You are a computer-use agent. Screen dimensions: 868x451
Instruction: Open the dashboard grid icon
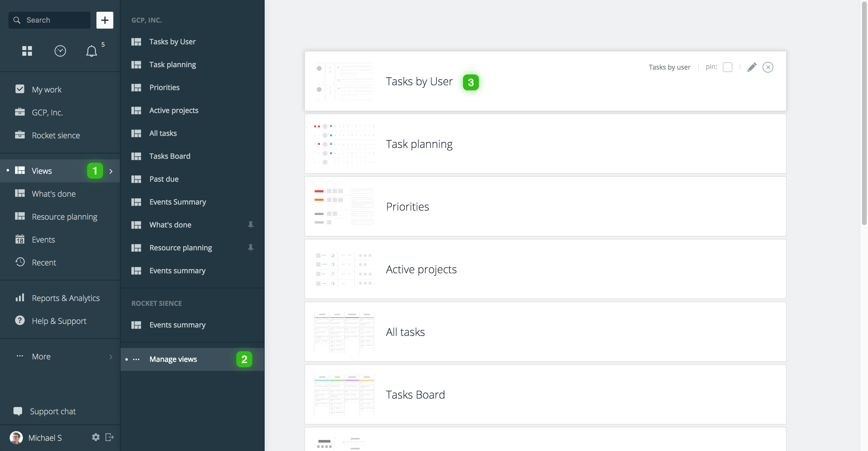coord(27,51)
